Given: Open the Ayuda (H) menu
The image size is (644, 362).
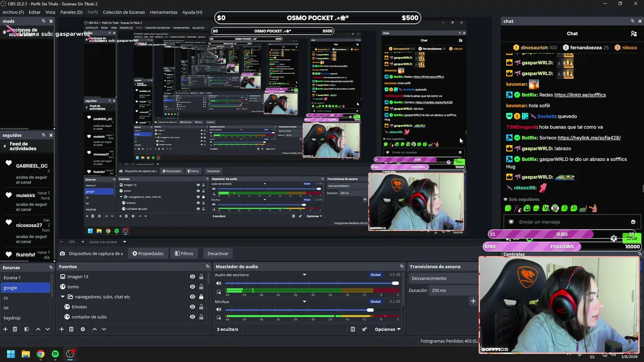Looking at the screenshot, I should [192, 12].
